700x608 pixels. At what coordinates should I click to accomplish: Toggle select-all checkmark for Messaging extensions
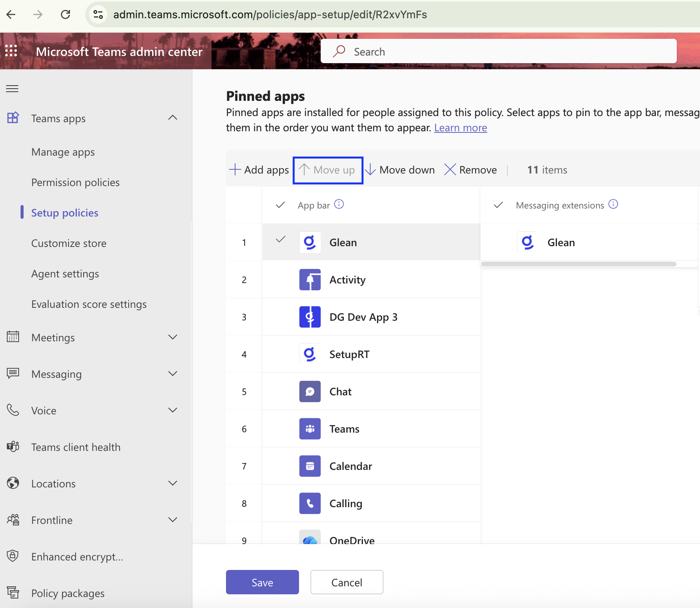pos(498,205)
